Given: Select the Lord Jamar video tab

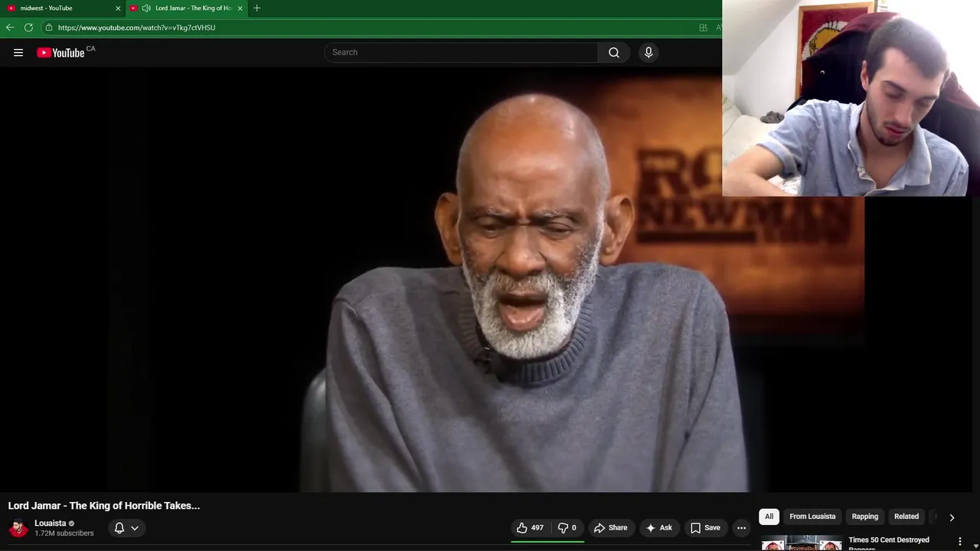Looking at the screenshot, I should (x=187, y=8).
